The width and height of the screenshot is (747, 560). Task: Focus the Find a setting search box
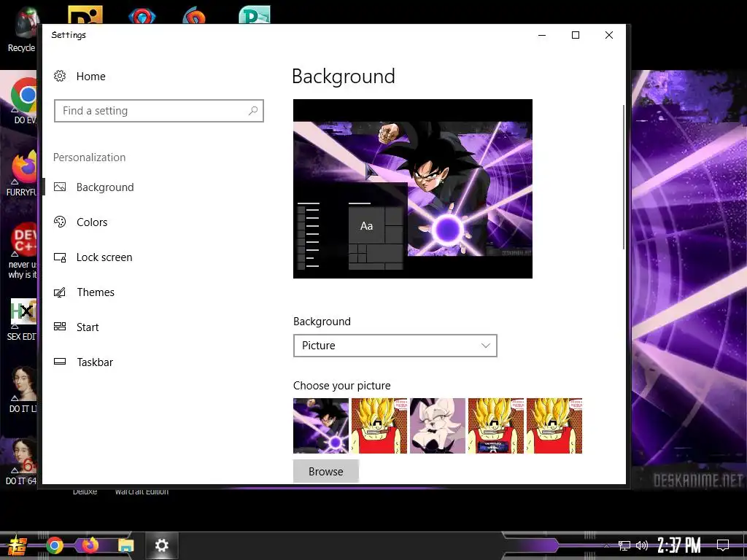pyautogui.click(x=158, y=111)
